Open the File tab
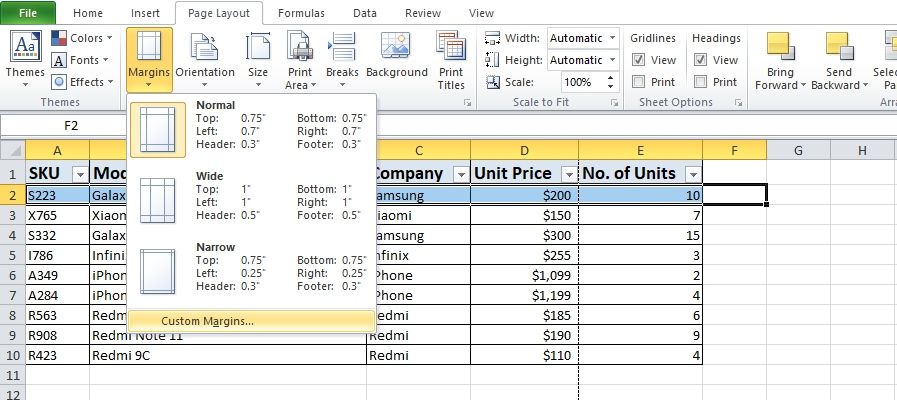The image size is (897, 400). 28,13
